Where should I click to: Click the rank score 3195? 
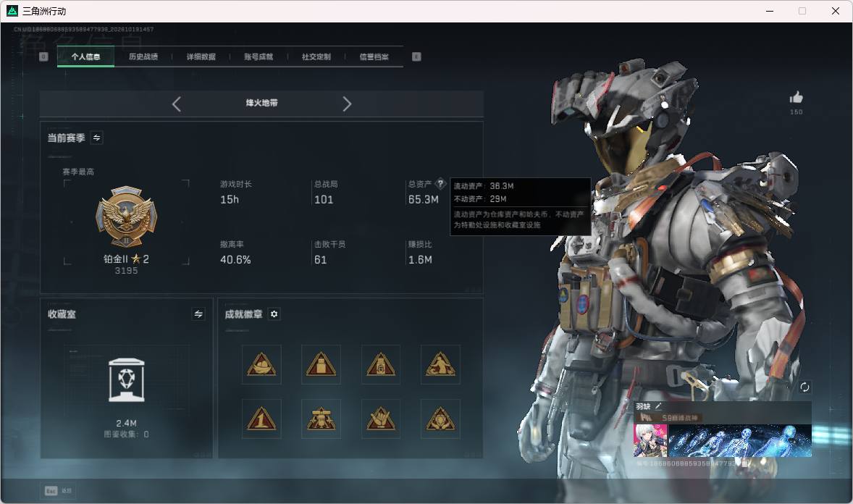click(126, 271)
